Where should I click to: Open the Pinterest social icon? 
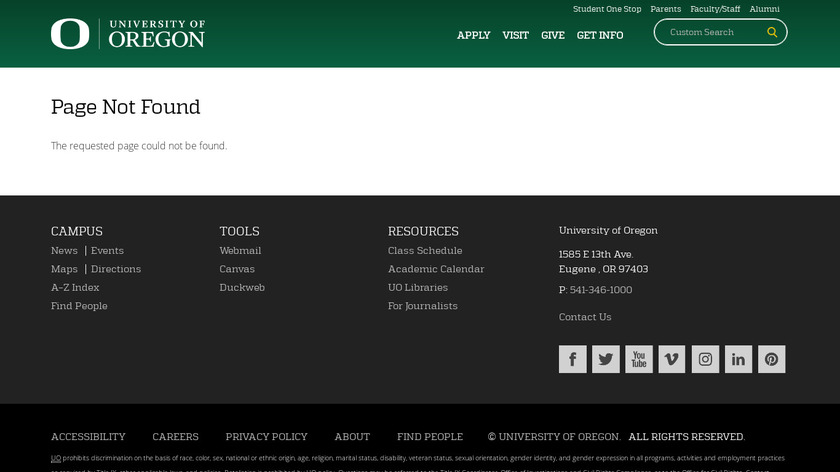tap(771, 359)
